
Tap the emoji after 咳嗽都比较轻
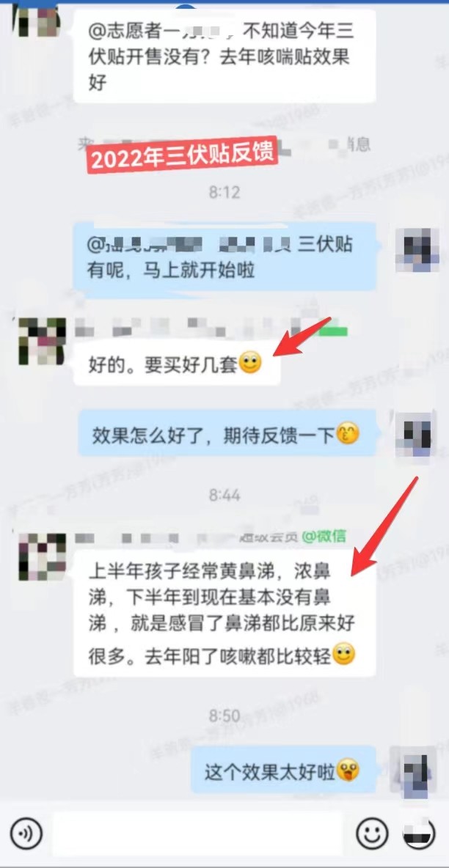[343, 655]
